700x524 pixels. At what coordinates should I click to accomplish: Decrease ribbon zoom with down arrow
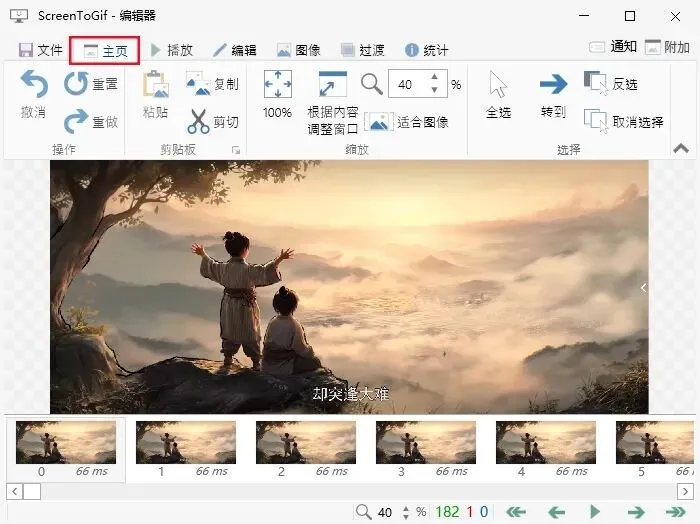pyautogui.click(x=434, y=90)
